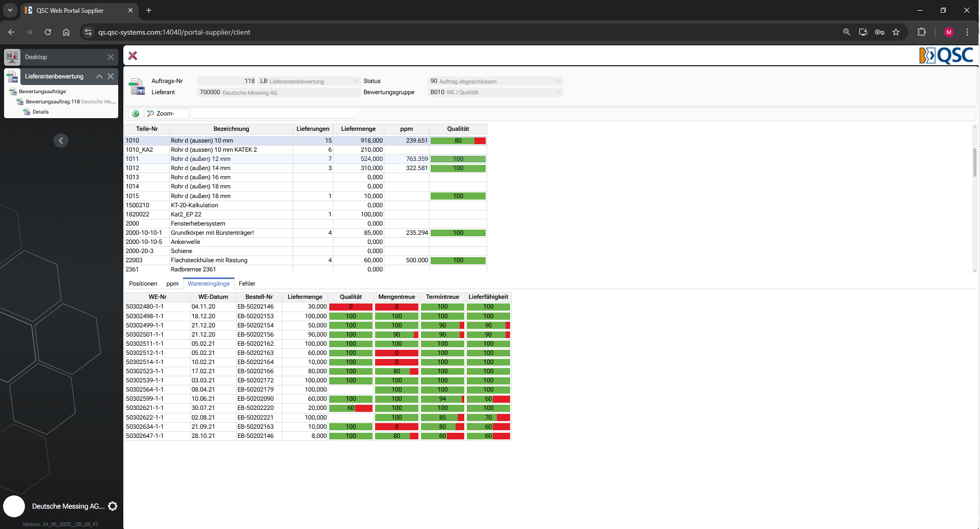Viewport: 980px width, 529px height.
Task: Open Details node in the sidebar tree
Action: point(41,112)
